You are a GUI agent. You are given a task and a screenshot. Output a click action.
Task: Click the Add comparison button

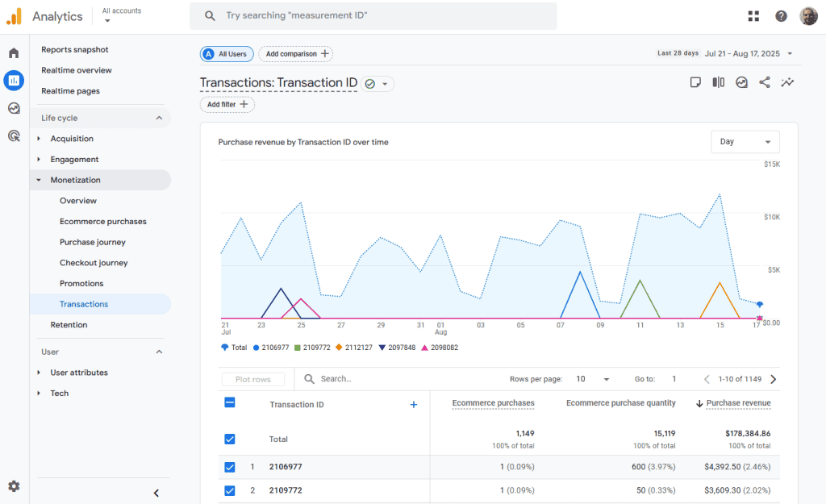click(x=295, y=54)
